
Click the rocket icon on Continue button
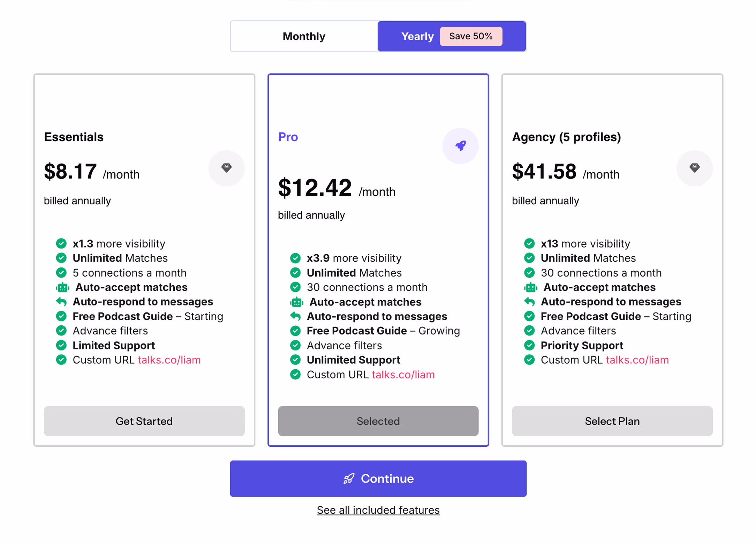pyautogui.click(x=349, y=478)
